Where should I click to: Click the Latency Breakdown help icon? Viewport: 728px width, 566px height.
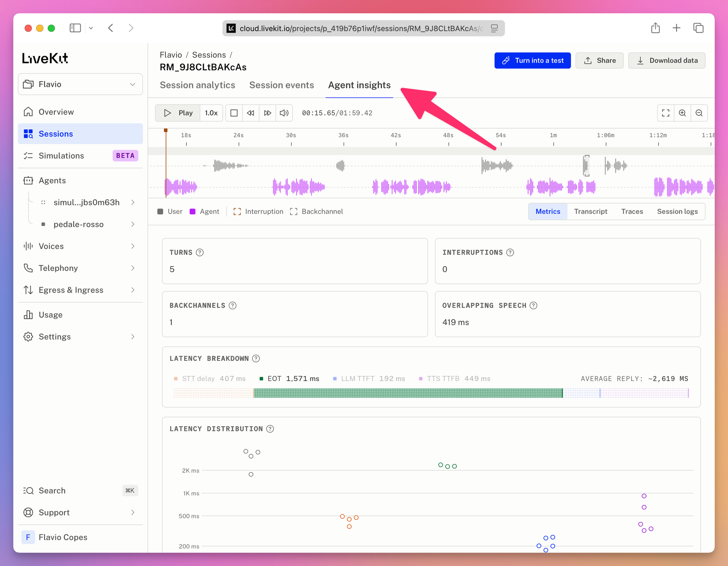point(256,359)
